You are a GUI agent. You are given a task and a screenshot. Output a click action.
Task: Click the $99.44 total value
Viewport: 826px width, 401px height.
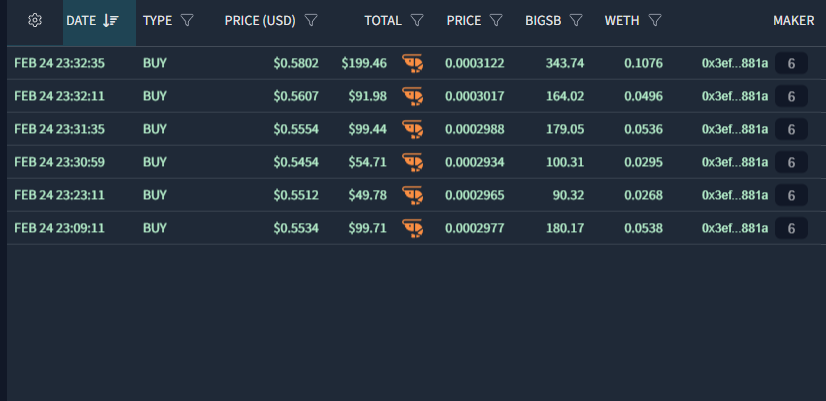(x=367, y=130)
